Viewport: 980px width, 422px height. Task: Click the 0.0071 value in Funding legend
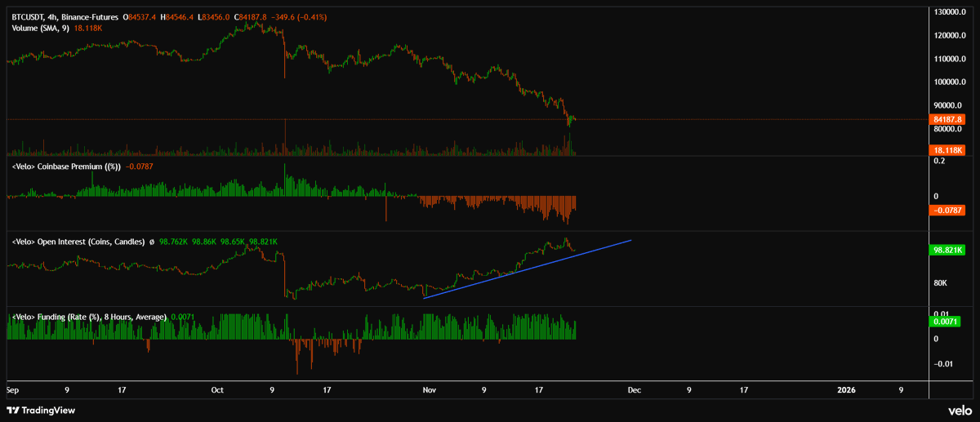pyautogui.click(x=183, y=317)
